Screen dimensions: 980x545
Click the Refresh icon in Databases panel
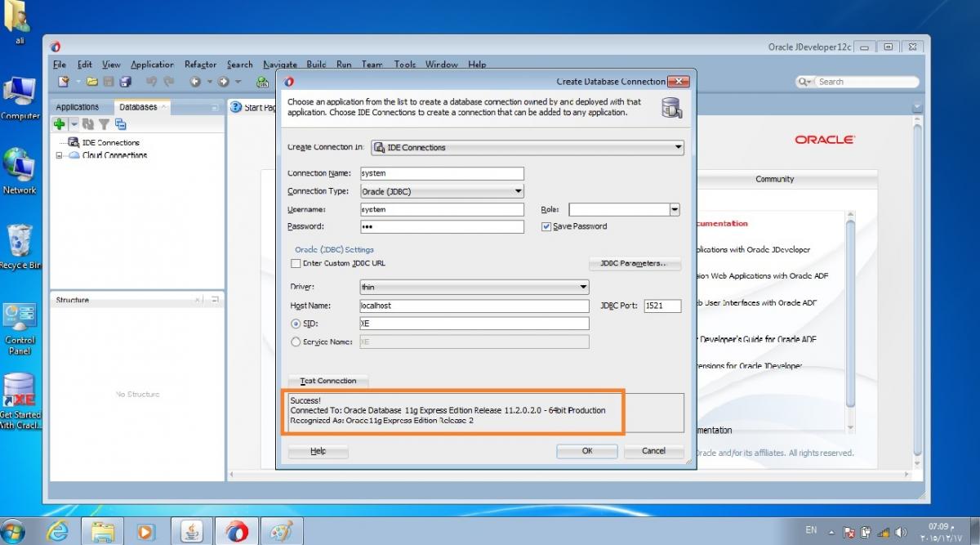(88, 124)
